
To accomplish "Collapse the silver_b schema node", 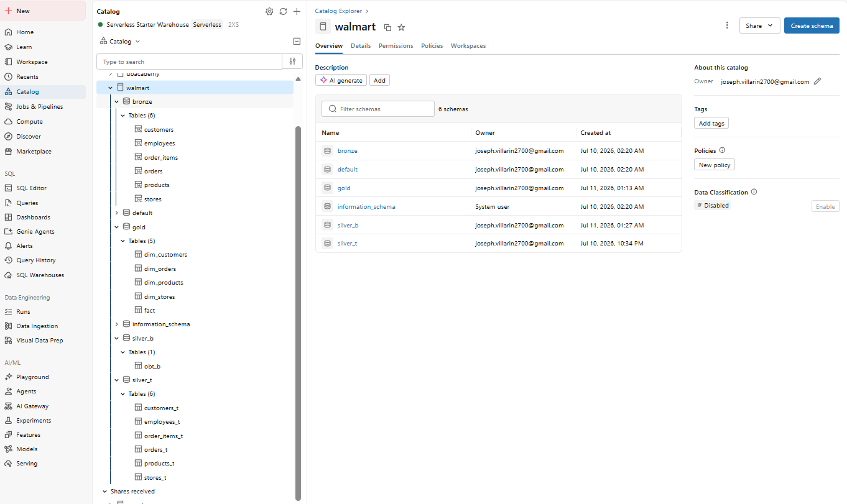I will tap(116, 339).
